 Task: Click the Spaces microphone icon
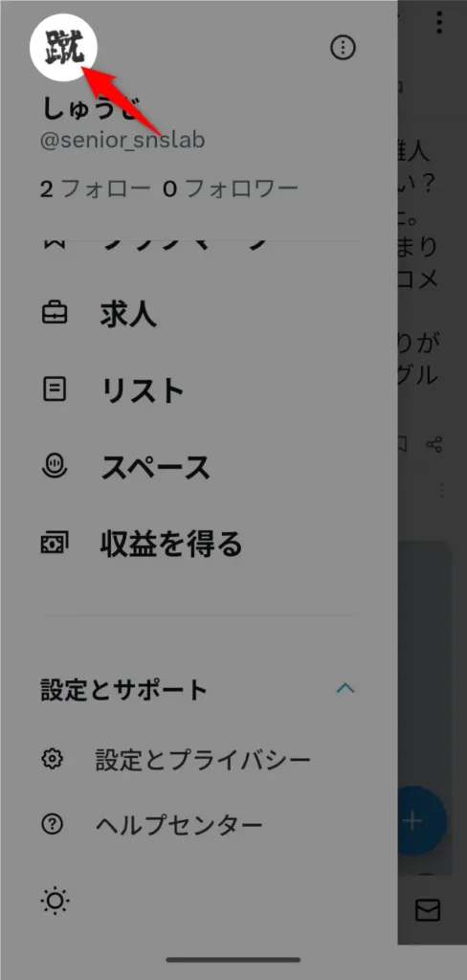55,467
